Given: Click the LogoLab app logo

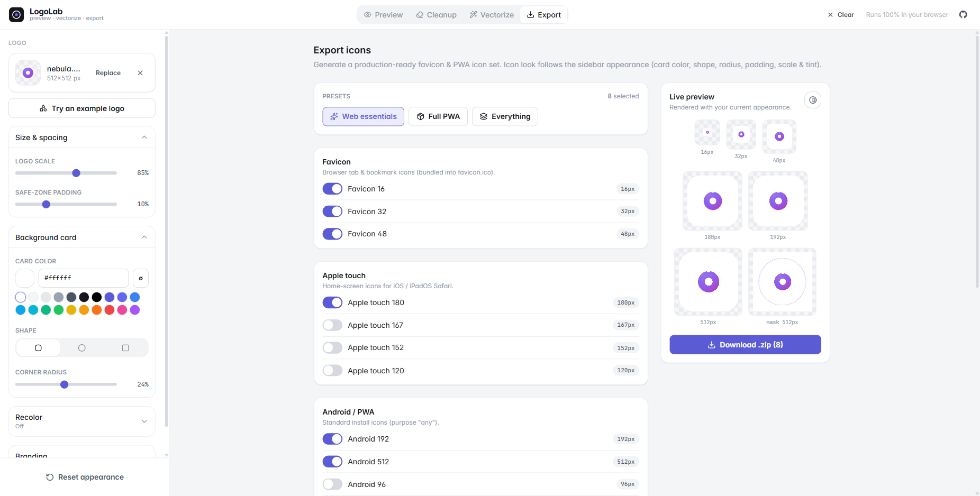Looking at the screenshot, I should pyautogui.click(x=16, y=15).
